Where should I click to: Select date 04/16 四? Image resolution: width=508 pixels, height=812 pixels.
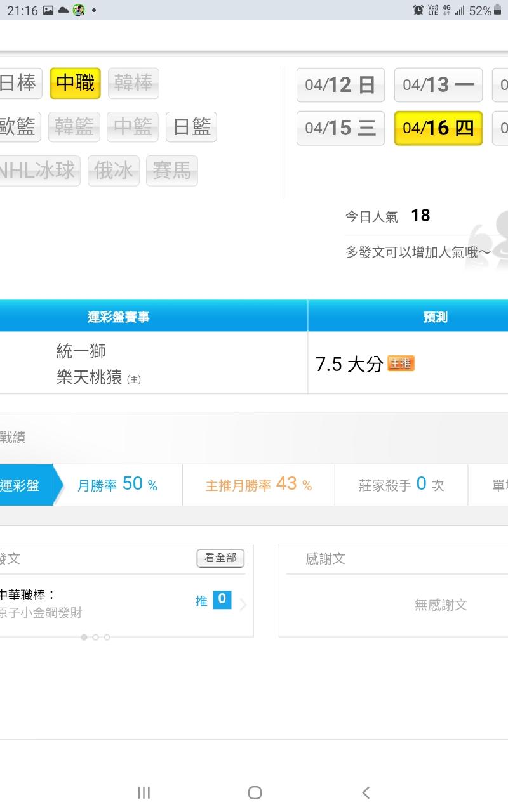pyautogui.click(x=438, y=128)
